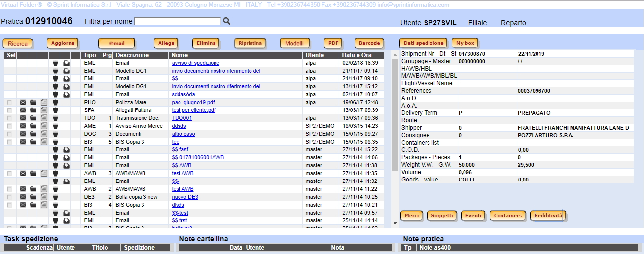The height and width of the screenshot is (254, 644).
Task: Click open-mail icon for avviso di spedizione email
Action: (66, 63)
